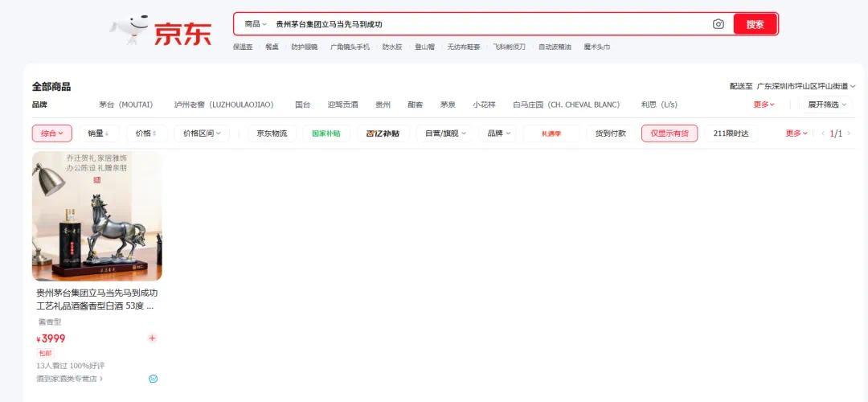Open the 综合 sort dropdown
868x402 pixels.
click(x=52, y=133)
